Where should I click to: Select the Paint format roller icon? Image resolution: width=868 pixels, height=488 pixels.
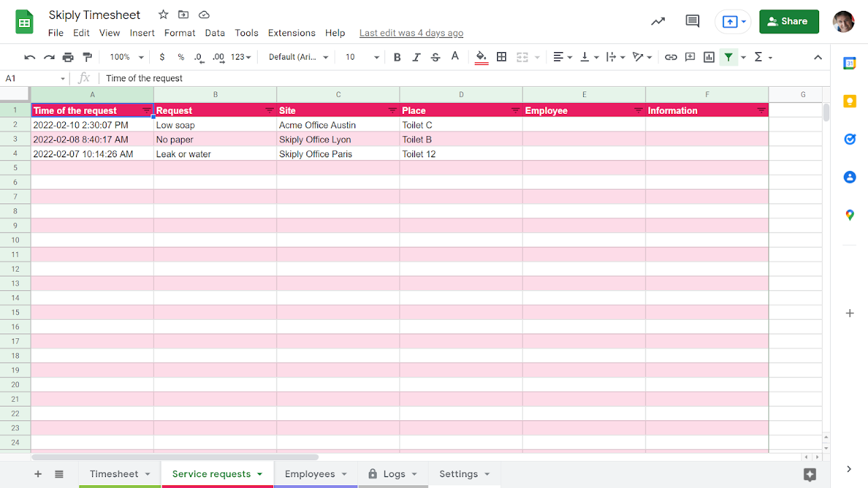click(87, 57)
